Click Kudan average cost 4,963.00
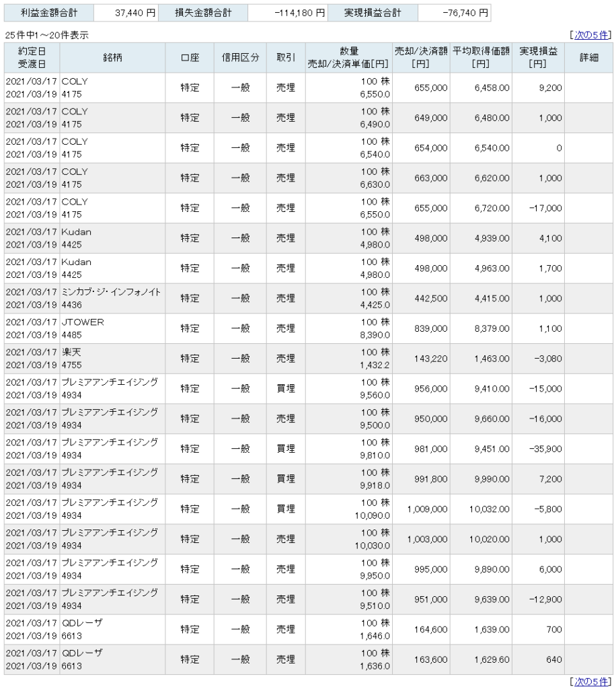The width and height of the screenshot is (616, 689). (x=481, y=268)
